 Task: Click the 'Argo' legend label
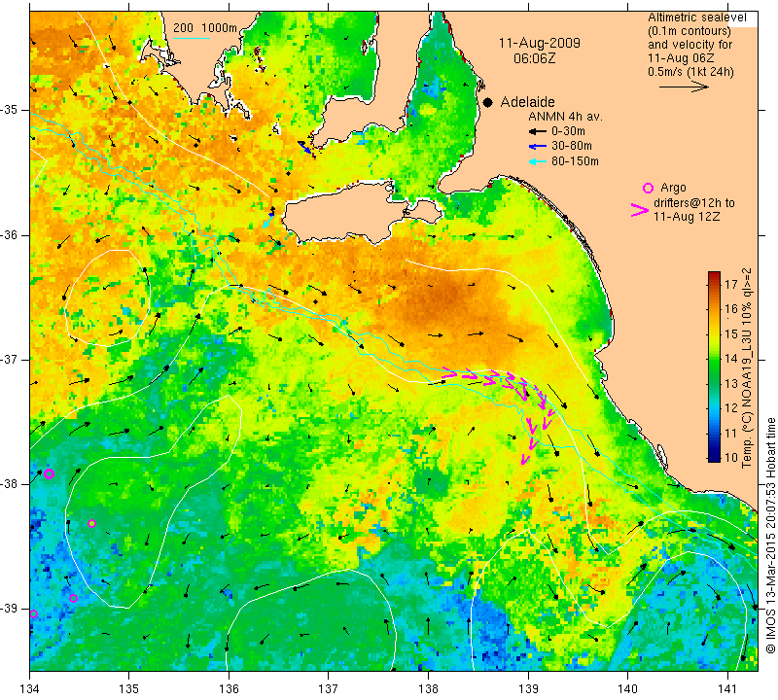tap(673, 188)
